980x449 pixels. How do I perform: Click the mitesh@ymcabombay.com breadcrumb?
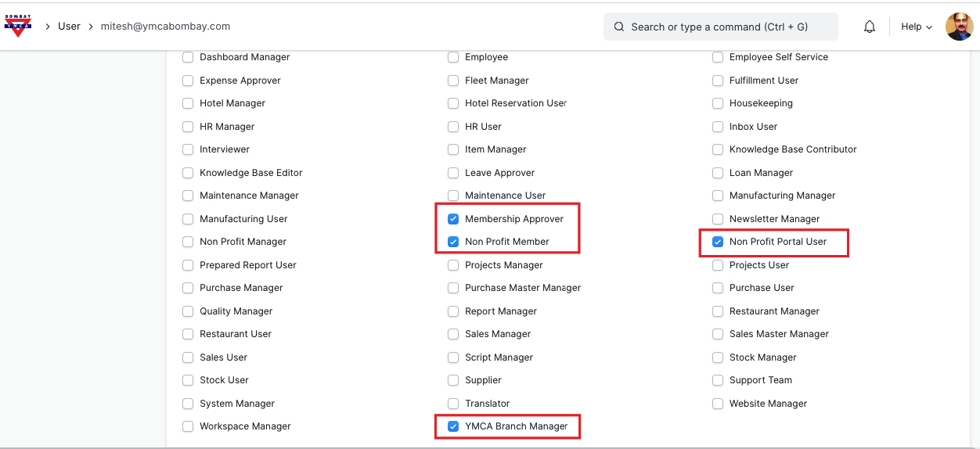[165, 26]
